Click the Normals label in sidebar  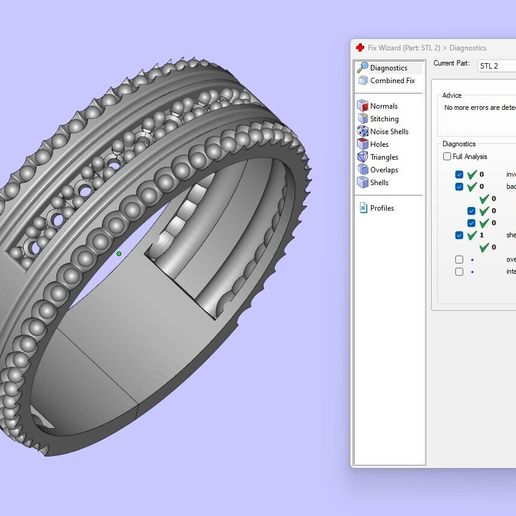tap(384, 106)
